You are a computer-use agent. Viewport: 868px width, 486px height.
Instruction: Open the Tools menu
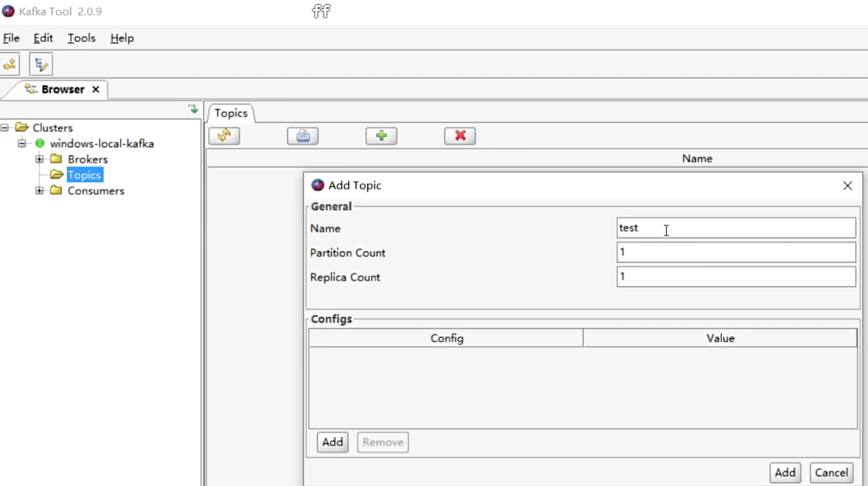coord(82,38)
